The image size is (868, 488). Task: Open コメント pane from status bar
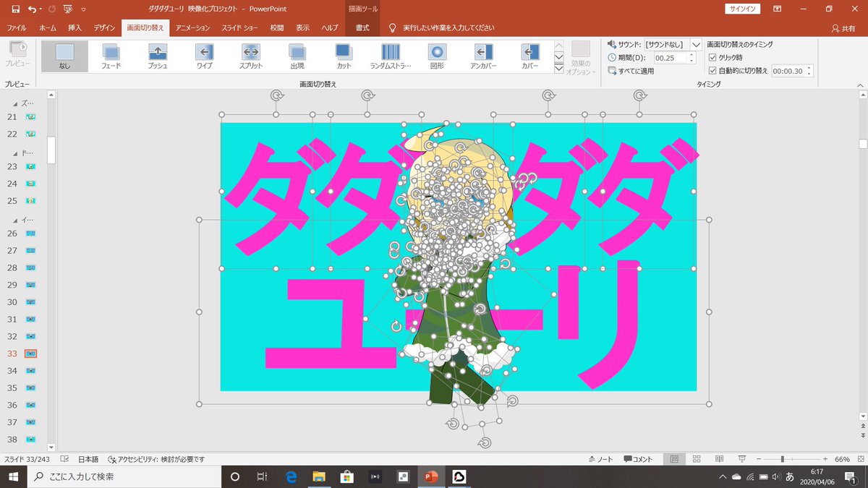pos(638,459)
